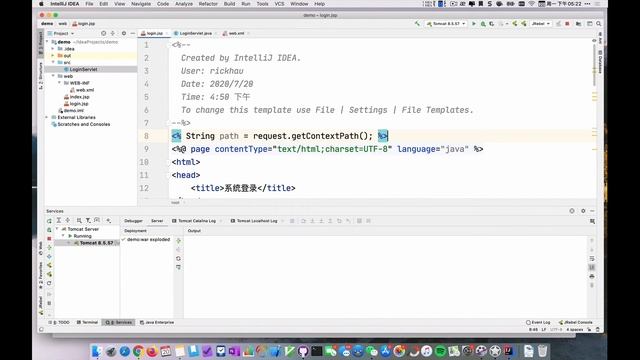
Task: Collapse all in the Project panel header
Action: coord(113,33)
